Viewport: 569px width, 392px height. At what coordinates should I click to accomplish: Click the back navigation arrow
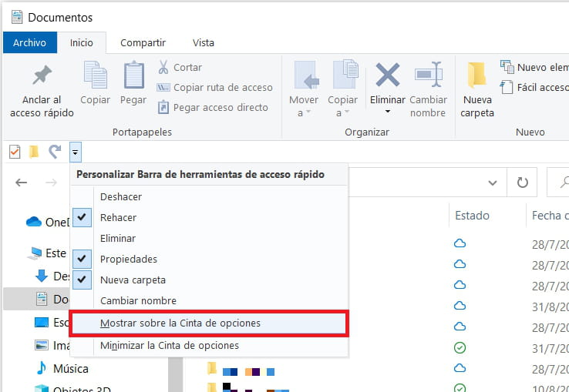[22, 183]
